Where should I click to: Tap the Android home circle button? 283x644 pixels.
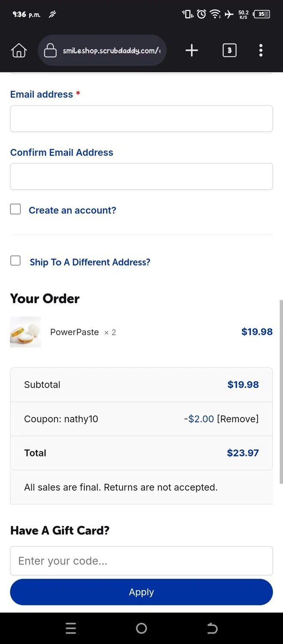pos(141,629)
